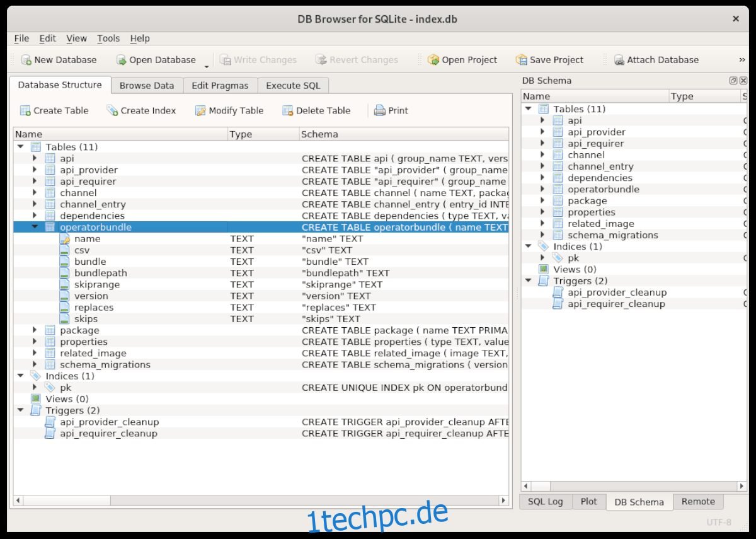This screenshot has width=756, height=539.
Task: Click the Tables (11) icon in DB Schema panel
Action: (x=543, y=109)
